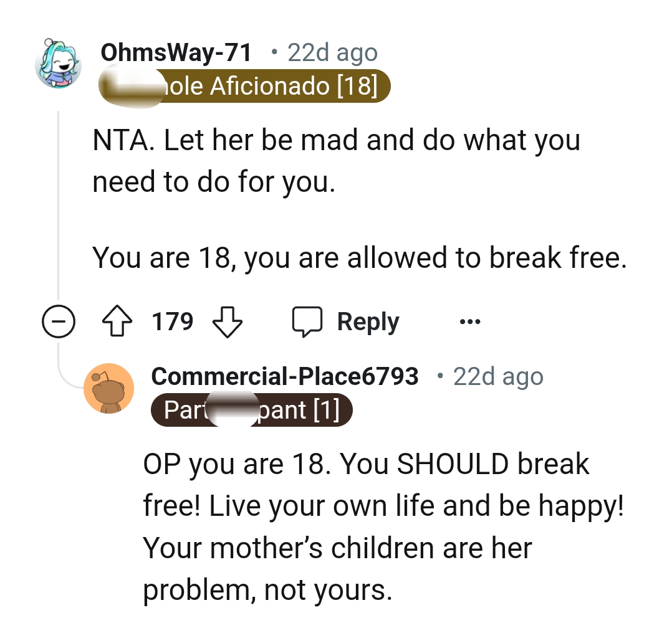This screenshot has height=623, width=672.
Task: Click 'You are 18, you are allowed to break free'
Action: [362, 257]
